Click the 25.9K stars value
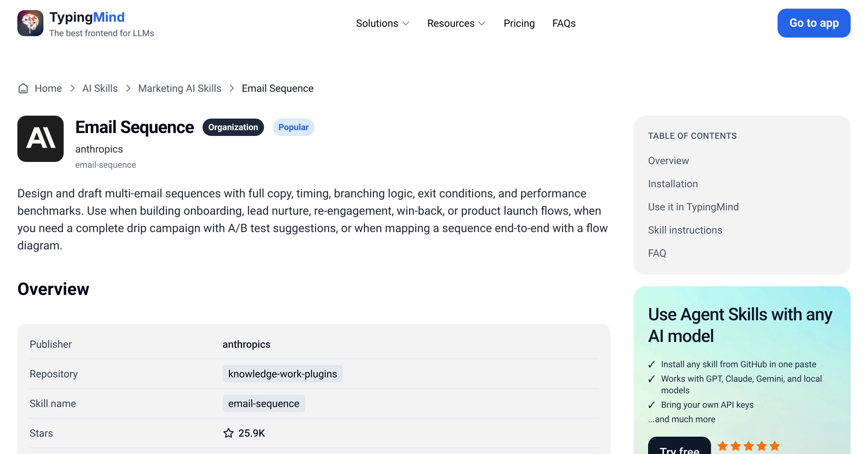The width and height of the screenshot is (868, 454). pyautogui.click(x=252, y=433)
